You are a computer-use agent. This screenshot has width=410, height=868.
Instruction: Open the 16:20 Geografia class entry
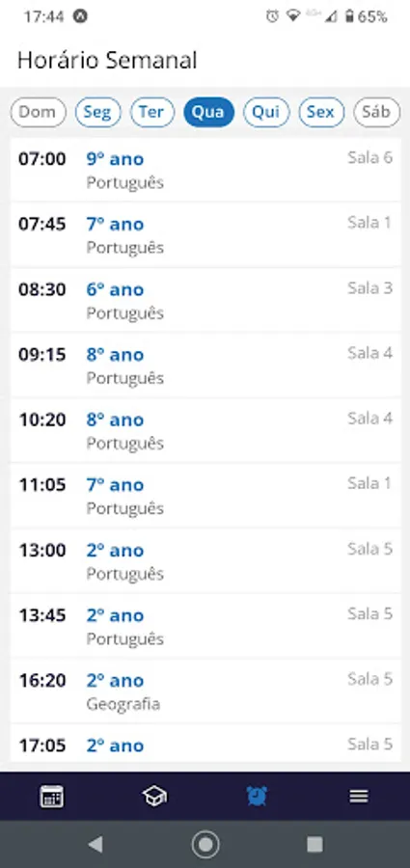205,691
